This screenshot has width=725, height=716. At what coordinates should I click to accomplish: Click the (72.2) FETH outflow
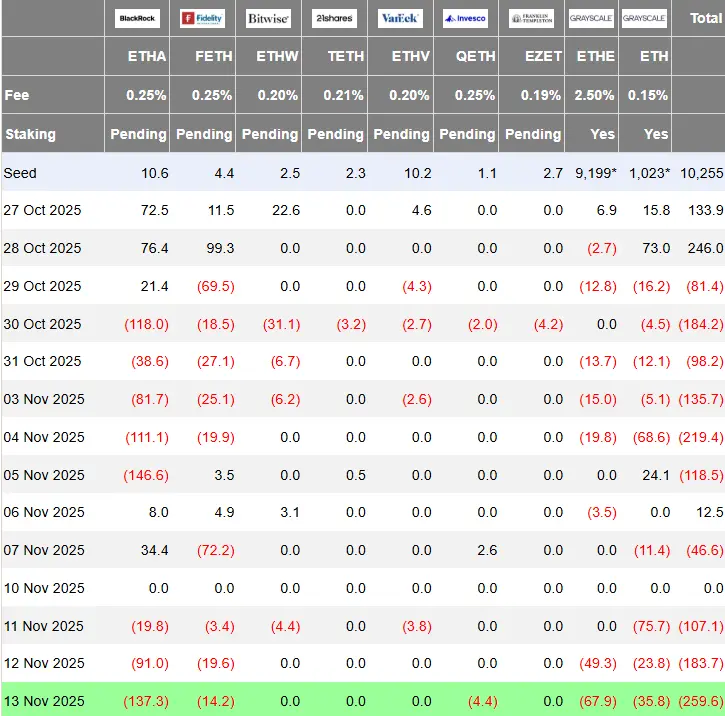coord(216,550)
